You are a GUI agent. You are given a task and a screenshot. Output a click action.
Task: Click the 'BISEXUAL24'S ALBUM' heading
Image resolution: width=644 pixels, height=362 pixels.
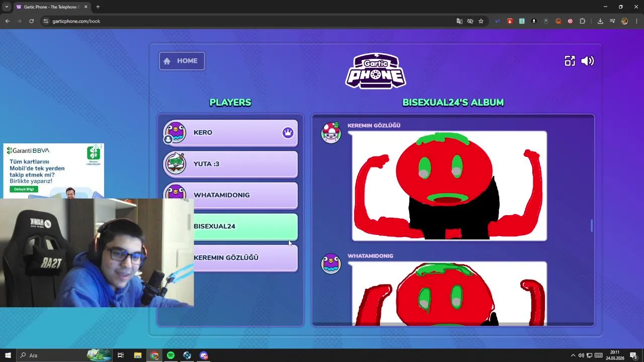pyautogui.click(x=453, y=103)
